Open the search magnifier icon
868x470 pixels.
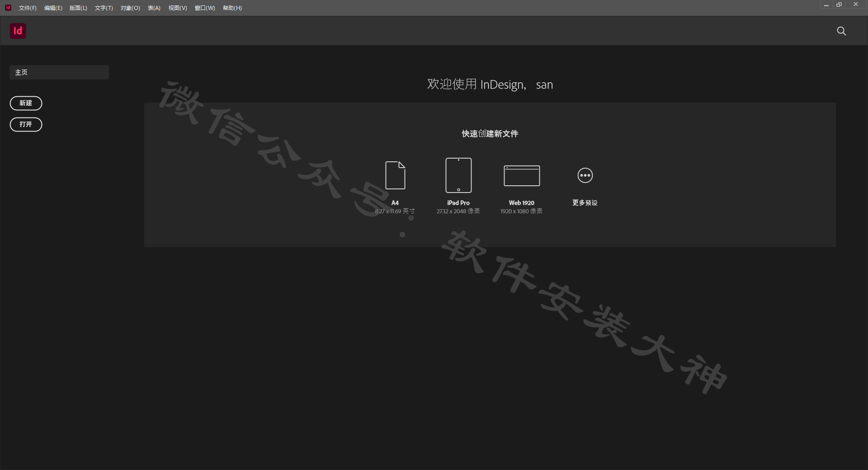pos(841,31)
